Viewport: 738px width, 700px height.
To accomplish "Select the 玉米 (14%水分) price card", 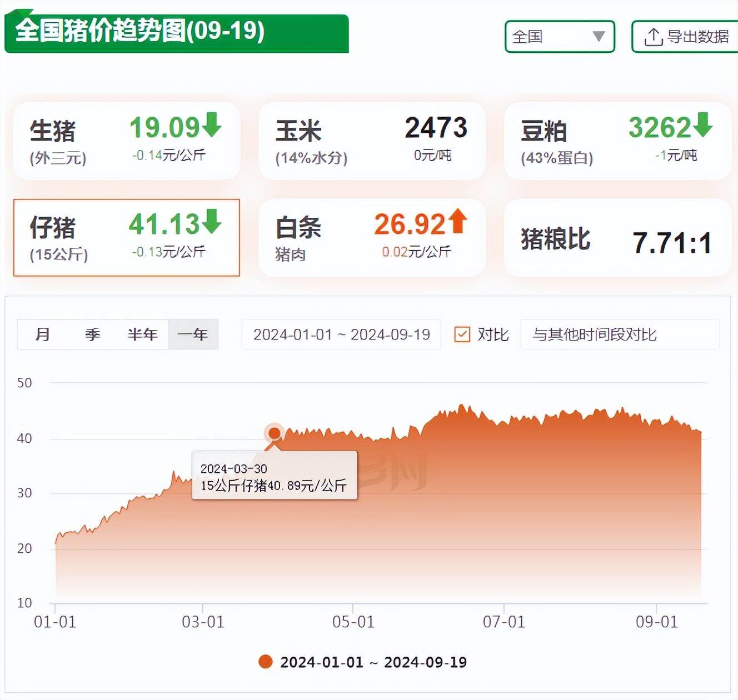I will (372, 141).
